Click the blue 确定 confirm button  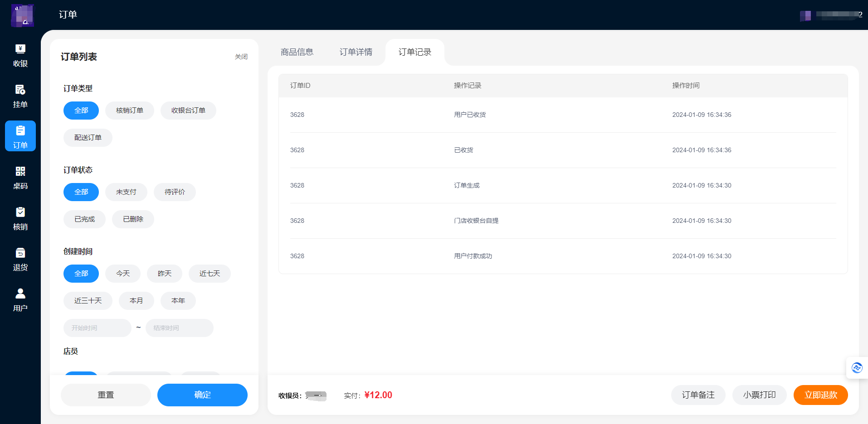tap(202, 395)
